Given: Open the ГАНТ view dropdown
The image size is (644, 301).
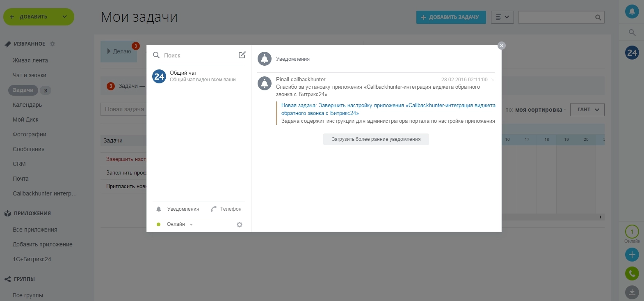Looking at the screenshot, I should [x=587, y=110].
